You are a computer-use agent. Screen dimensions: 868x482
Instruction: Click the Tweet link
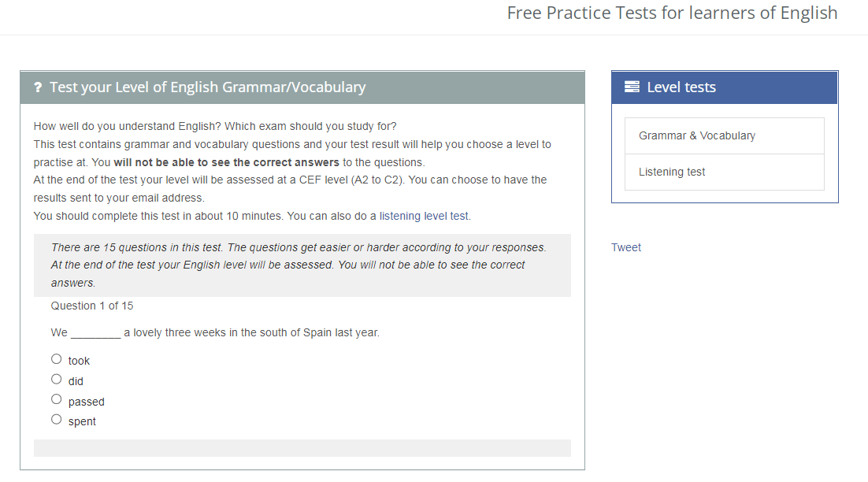coord(626,247)
